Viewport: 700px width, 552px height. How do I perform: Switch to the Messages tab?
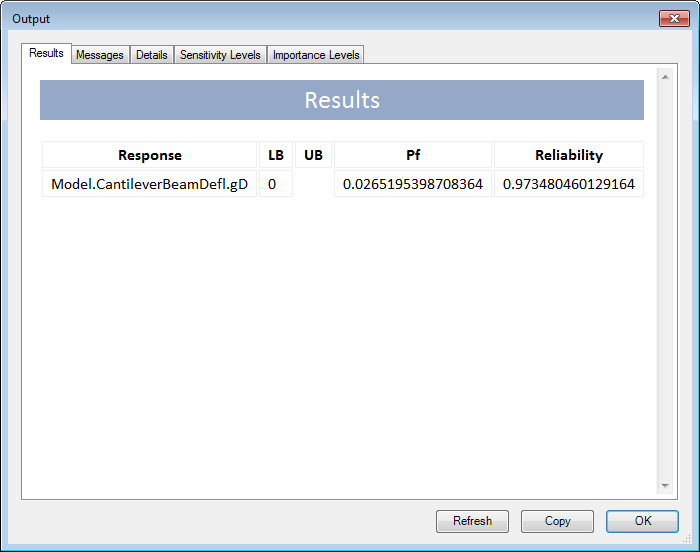click(100, 55)
